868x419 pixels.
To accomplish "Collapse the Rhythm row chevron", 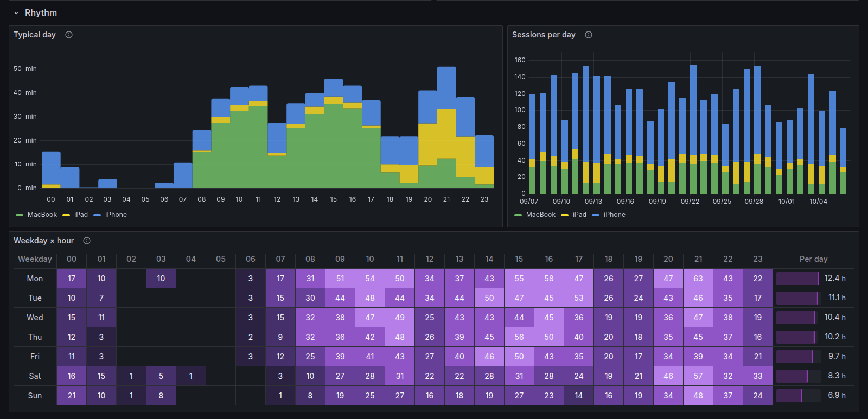I will (x=16, y=13).
